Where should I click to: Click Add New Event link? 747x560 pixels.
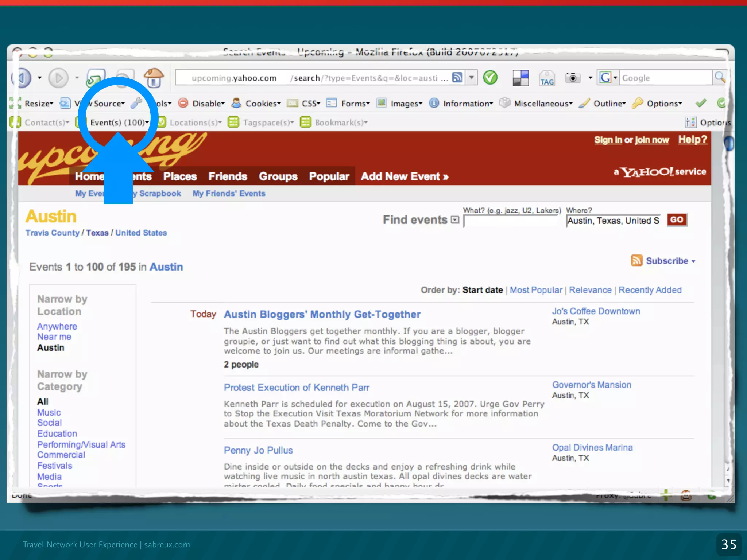click(405, 176)
